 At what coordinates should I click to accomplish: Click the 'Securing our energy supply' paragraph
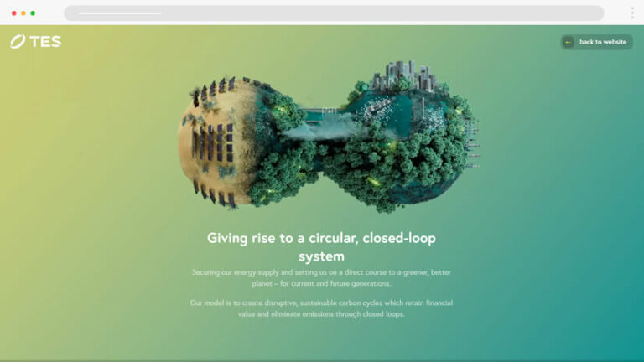click(x=321, y=278)
